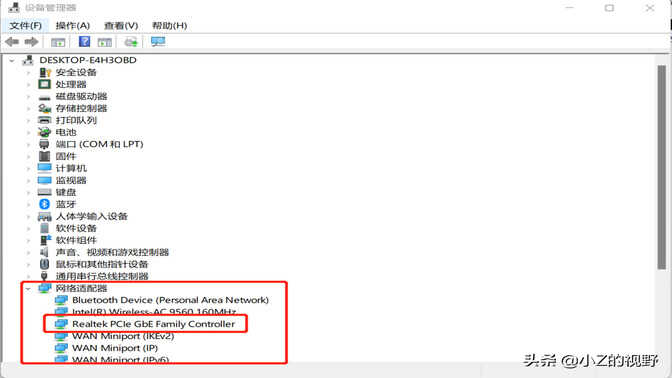Click the 安全设备 security device icon
The width and height of the screenshot is (672, 378).
(45, 72)
